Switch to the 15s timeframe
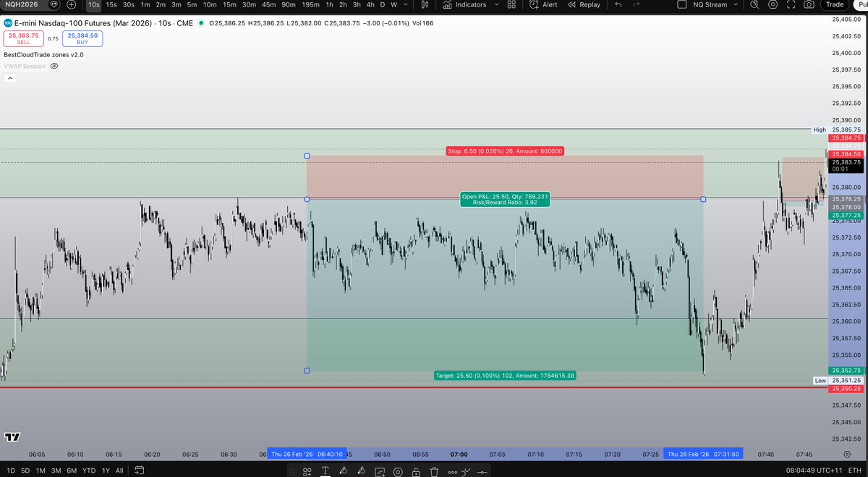Viewport: 868px width, 477px height. (111, 4)
